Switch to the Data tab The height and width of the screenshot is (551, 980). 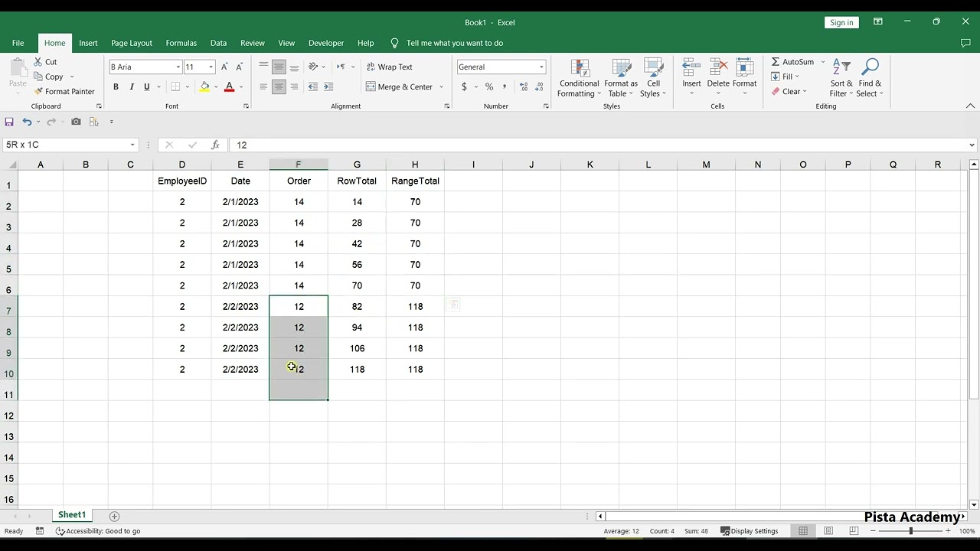click(218, 43)
